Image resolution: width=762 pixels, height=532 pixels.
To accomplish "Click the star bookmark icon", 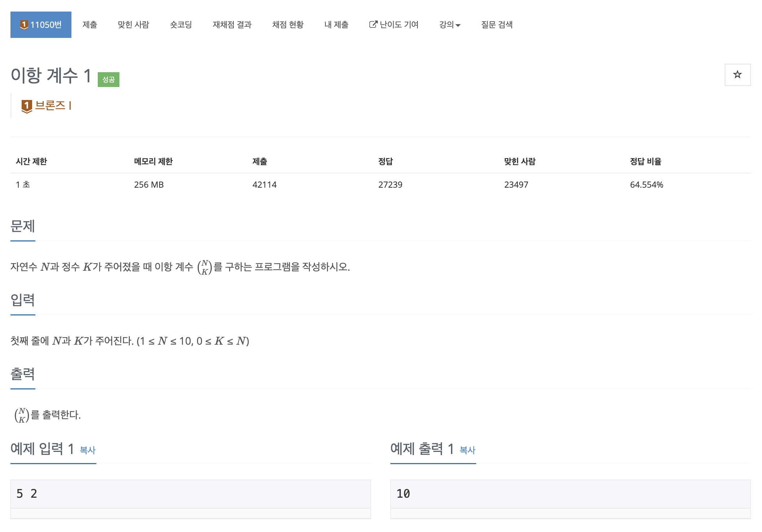I will [x=737, y=75].
